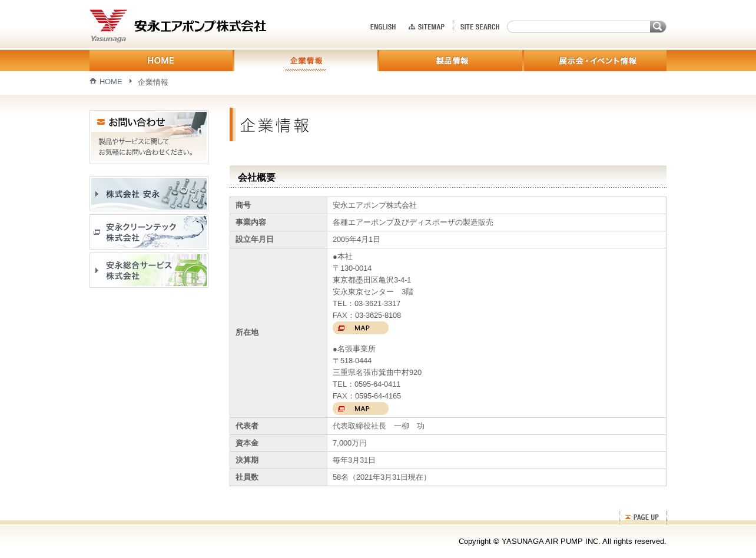Image resolution: width=756 pixels, height=558 pixels.
Task: Click the 2005年4月1日 date cell
Action: tap(496, 240)
